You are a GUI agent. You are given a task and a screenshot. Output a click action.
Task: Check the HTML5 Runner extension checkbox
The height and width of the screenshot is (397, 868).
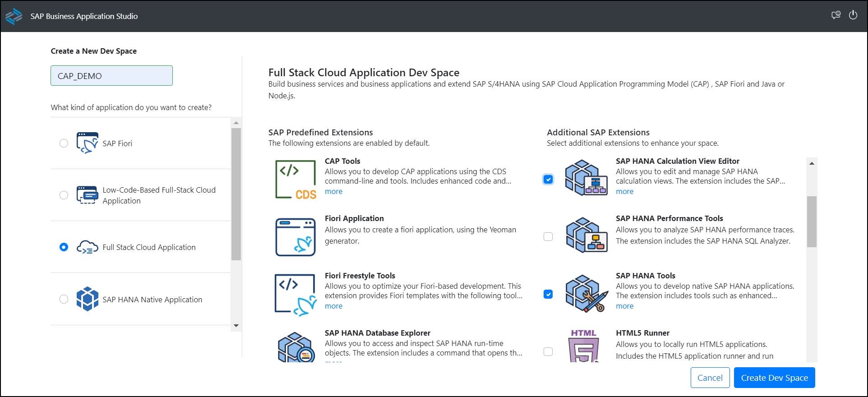coord(548,351)
